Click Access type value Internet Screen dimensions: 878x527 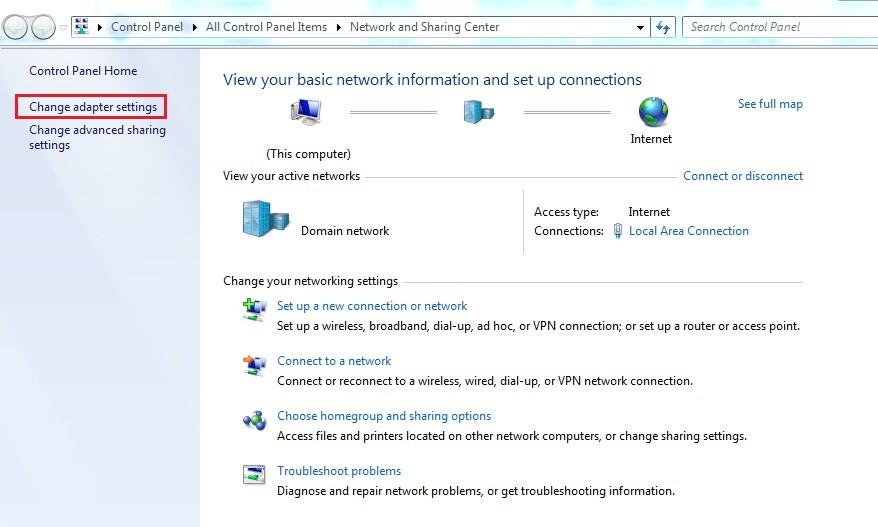click(x=649, y=212)
